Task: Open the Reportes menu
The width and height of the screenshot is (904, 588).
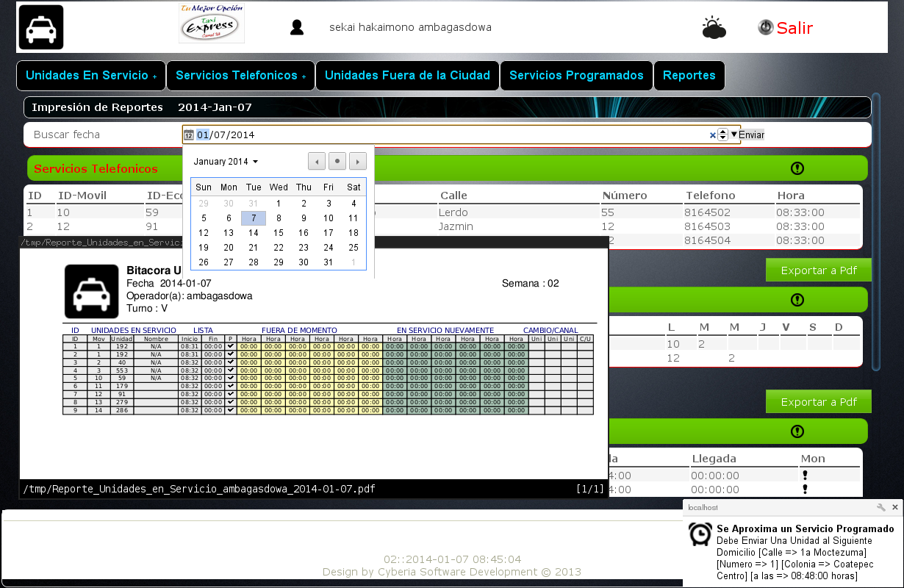Action: (x=689, y=76)
